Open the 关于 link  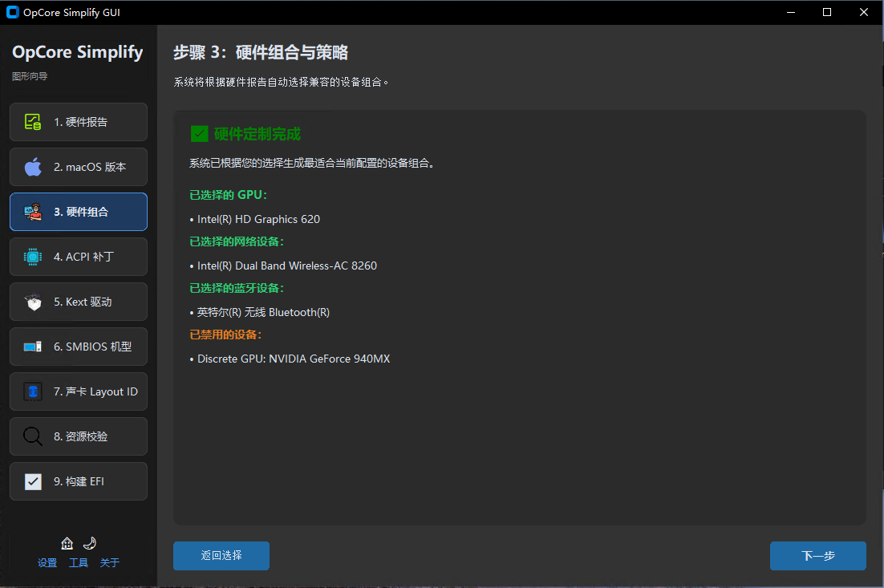109,562
